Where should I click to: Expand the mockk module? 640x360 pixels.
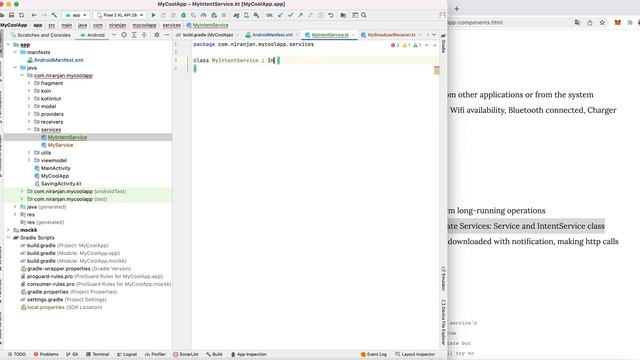8,230
